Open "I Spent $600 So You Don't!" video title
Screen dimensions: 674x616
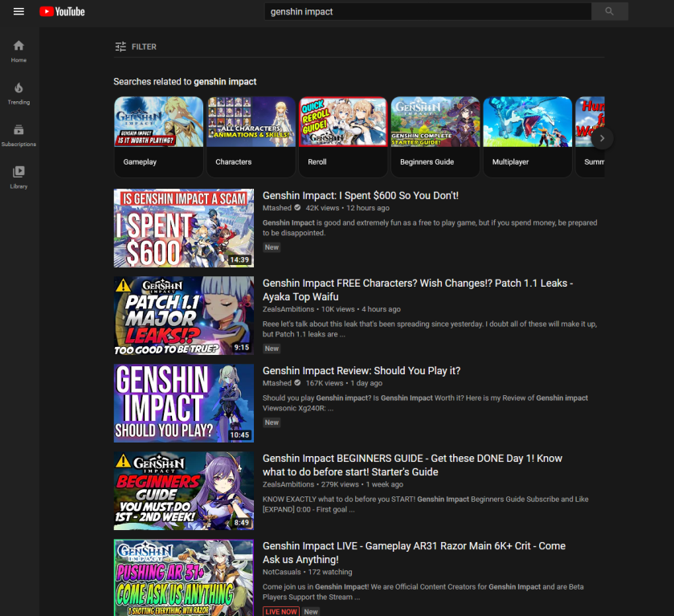[361, 195]
